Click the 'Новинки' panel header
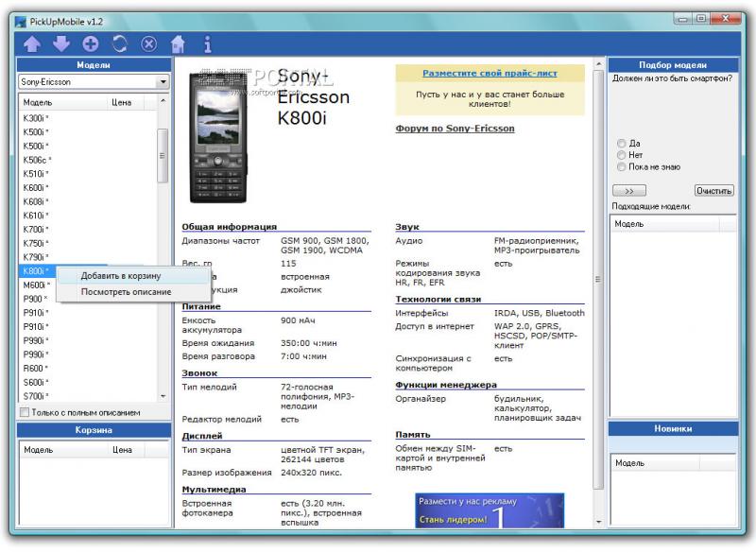This screenshot has width=756, height=553. (x=673, y=428)
